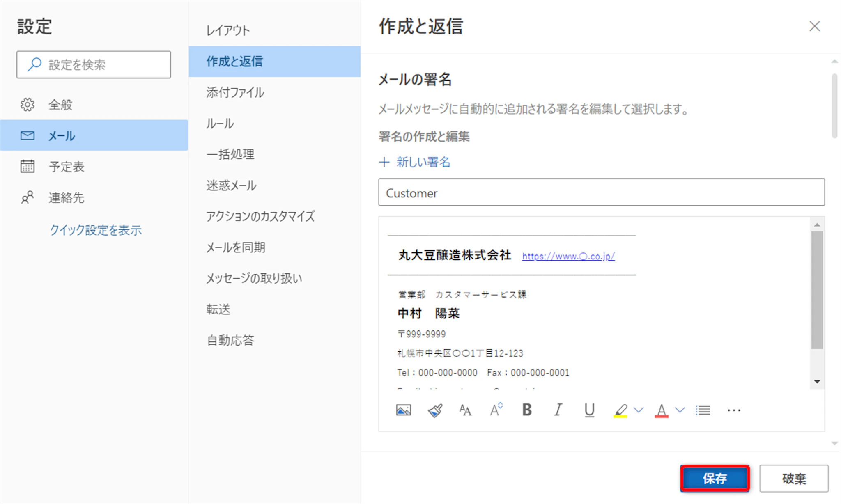Click the 保存 button
The image size is (841, 504).
[x=715, y=478]
